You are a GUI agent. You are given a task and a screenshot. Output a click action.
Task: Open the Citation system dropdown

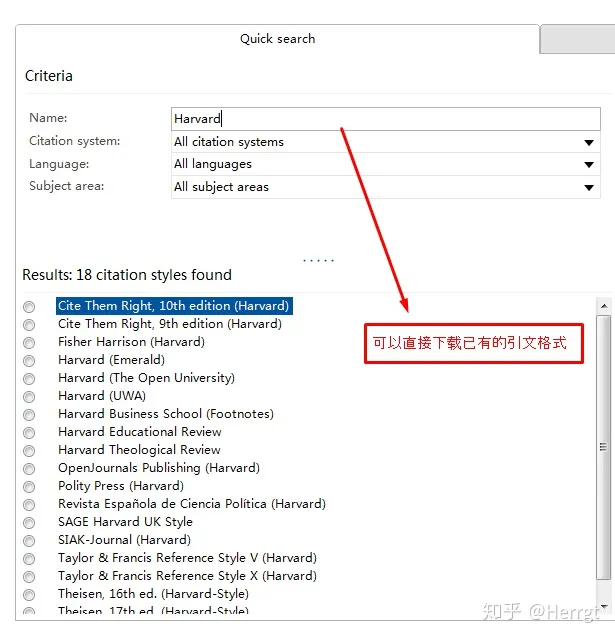[386, 142]
